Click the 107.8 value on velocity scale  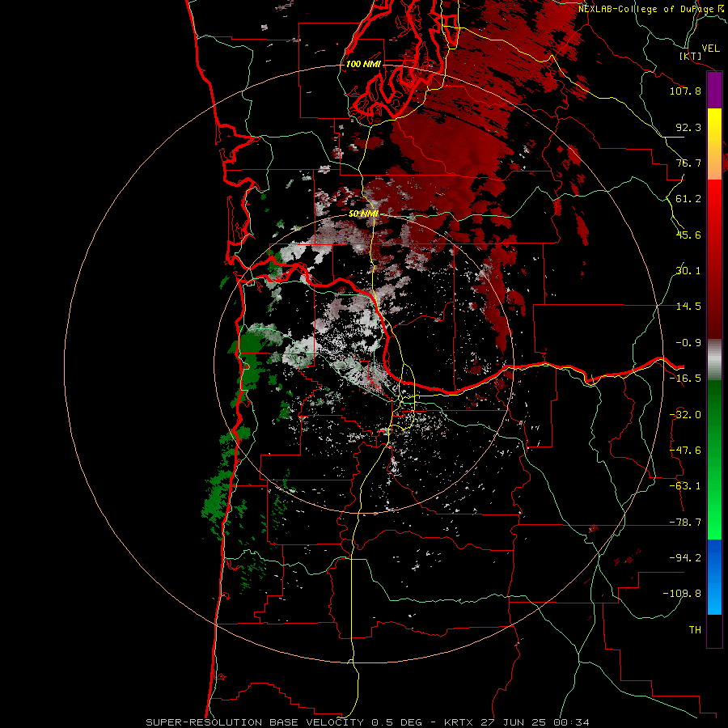tap(685, 91)
